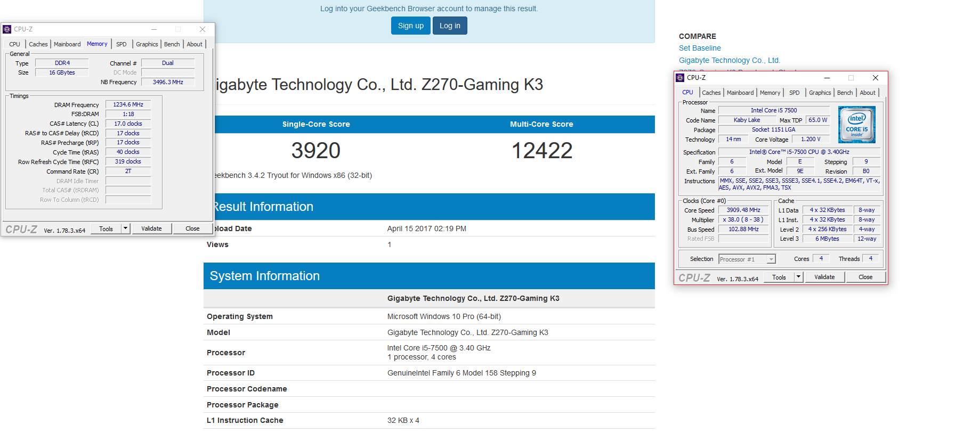Open Mainboard tab in left CPU-Z window
The image size is (980, 433).
coord(67,44)
